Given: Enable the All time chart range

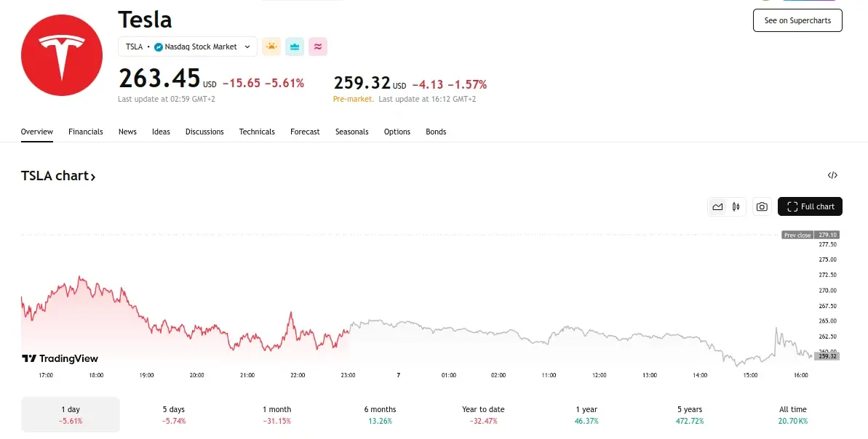Looking at the screenshot, I should (792, 414).
